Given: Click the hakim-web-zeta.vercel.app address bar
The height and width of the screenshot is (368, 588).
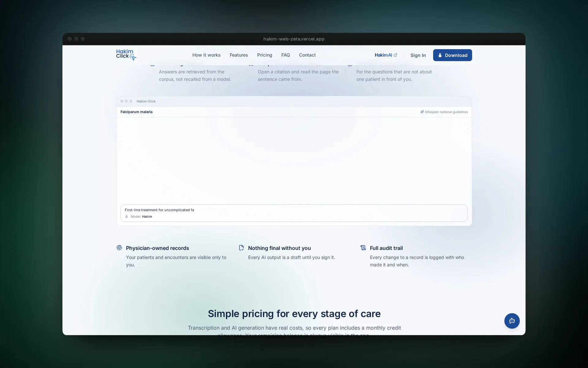Looking at the screenshot, I should 294,39.
